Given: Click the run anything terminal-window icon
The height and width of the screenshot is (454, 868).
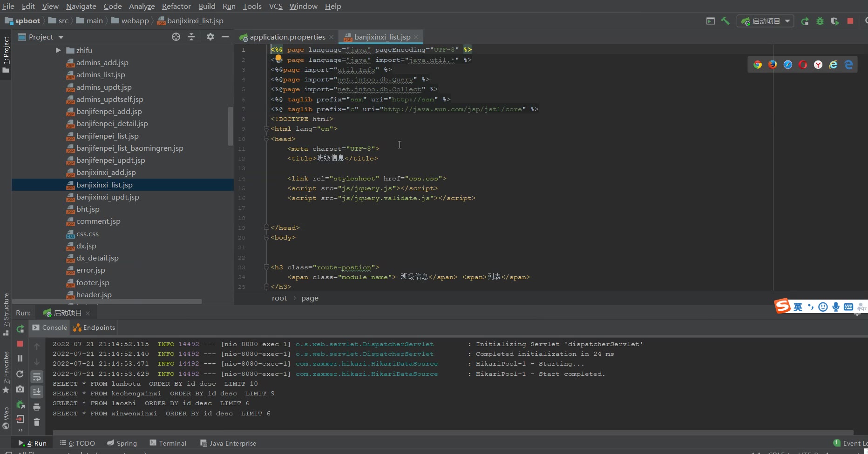Looking at the screenshot, I should pos(710,21).
